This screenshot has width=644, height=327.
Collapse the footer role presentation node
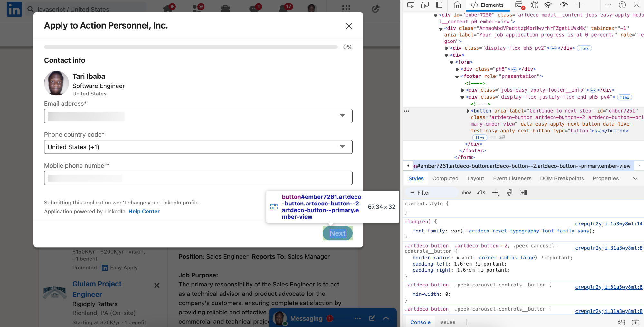click(x=457, y=77)
